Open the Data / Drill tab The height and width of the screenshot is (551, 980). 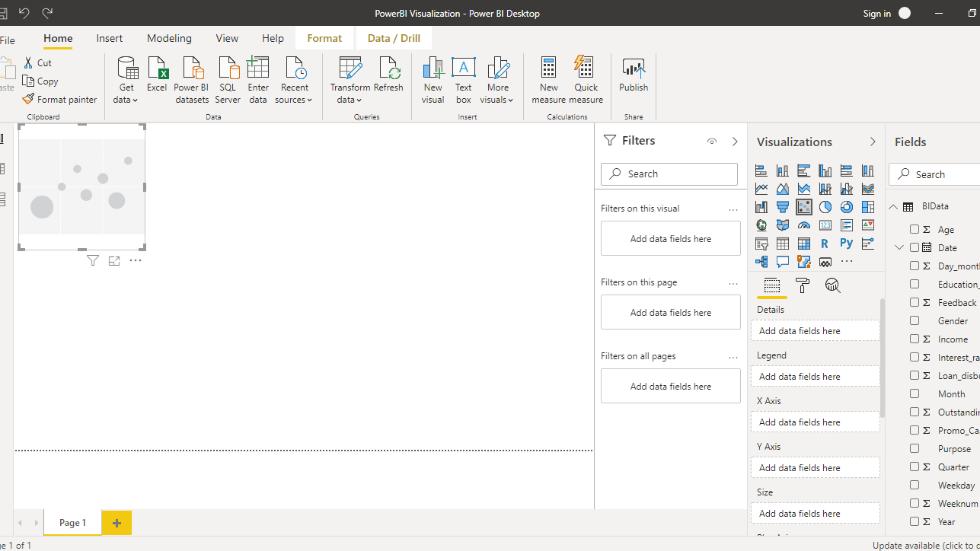click(394, 38)
